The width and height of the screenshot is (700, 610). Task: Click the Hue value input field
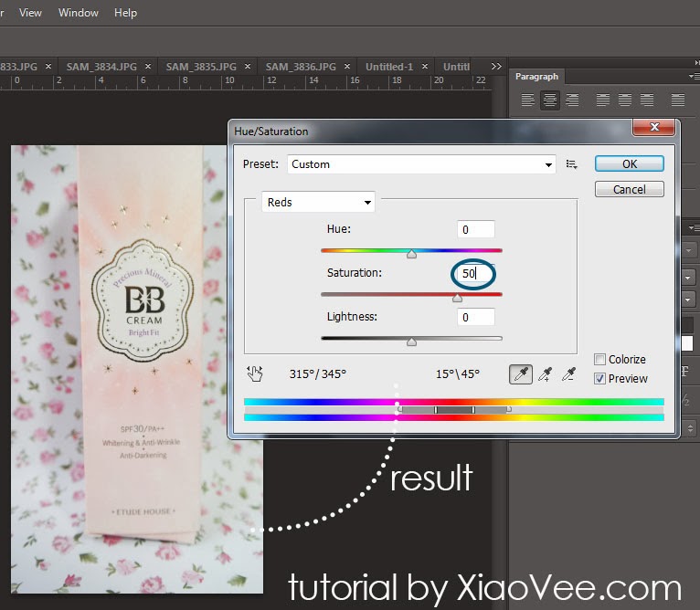pos(476,229)
